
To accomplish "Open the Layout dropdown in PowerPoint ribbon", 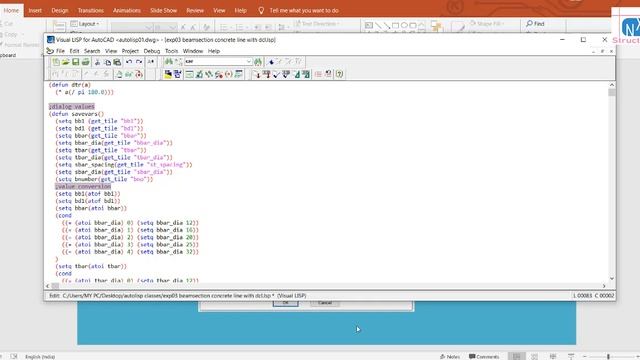I will [85, 24].
